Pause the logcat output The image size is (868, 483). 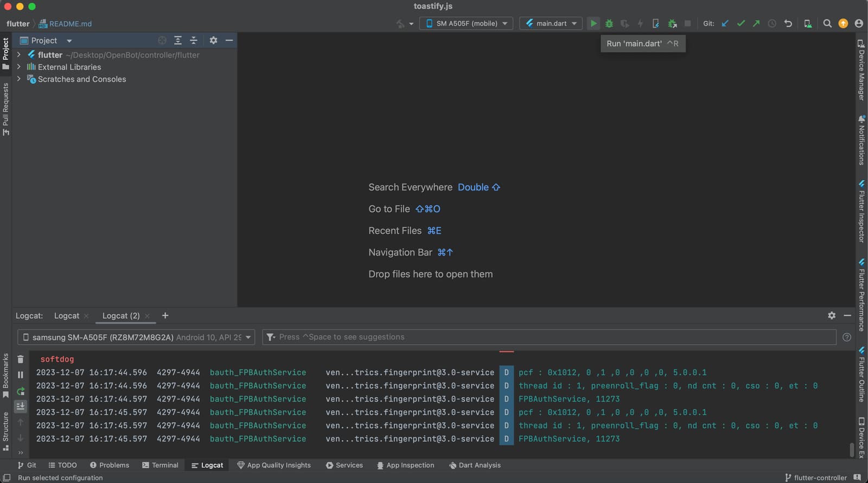click(21, 375)
